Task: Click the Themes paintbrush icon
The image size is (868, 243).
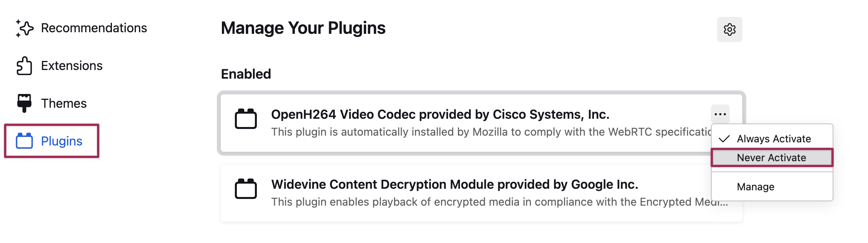Action: (x=24, y=103)
